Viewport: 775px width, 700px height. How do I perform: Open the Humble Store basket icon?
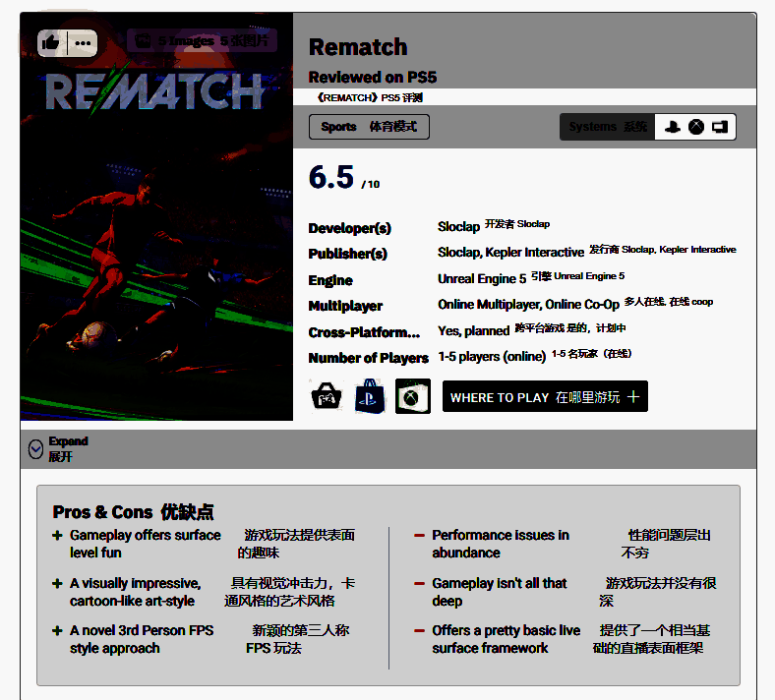(x=327, y=396)
